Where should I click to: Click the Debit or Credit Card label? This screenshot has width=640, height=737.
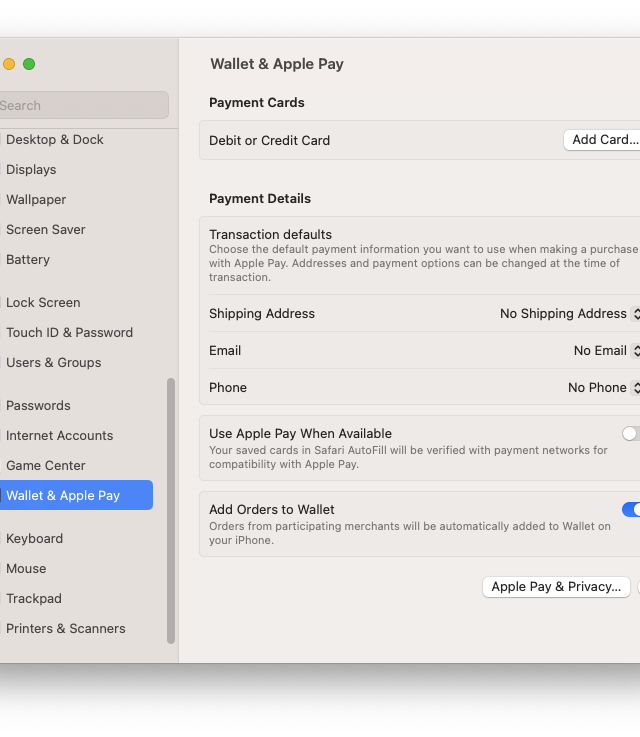click(269, 141)
